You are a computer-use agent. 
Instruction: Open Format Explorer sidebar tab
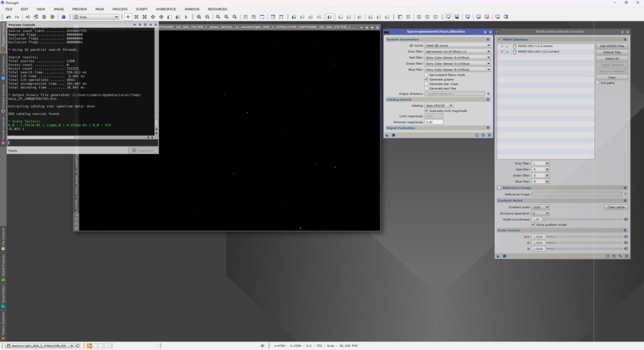point(3,131)
